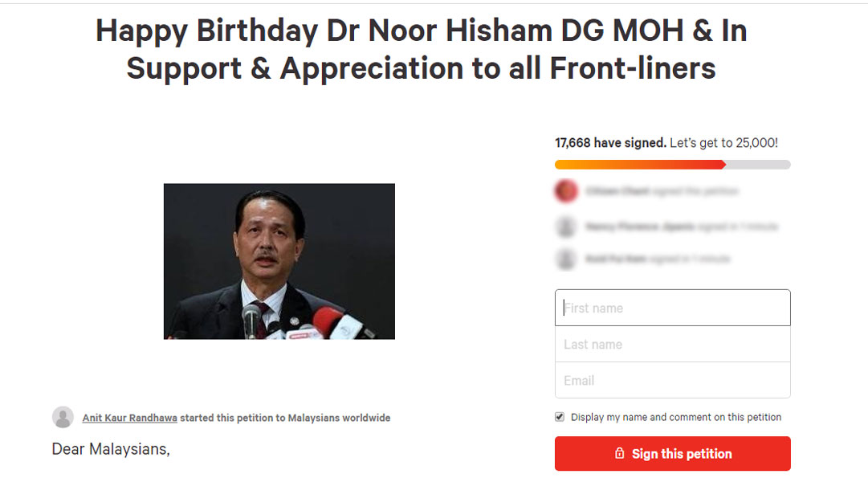Click the first blurred signer name entry
868x482 pixels.
[662, 191]
